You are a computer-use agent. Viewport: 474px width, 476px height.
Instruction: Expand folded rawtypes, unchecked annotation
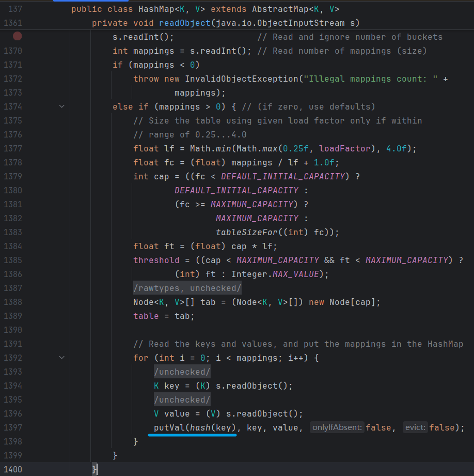187,288
